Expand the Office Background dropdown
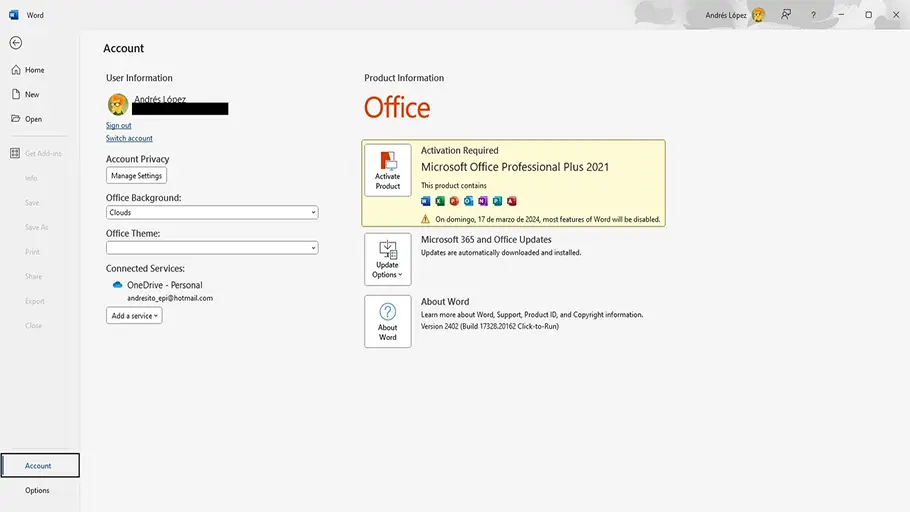 (212, 212)
